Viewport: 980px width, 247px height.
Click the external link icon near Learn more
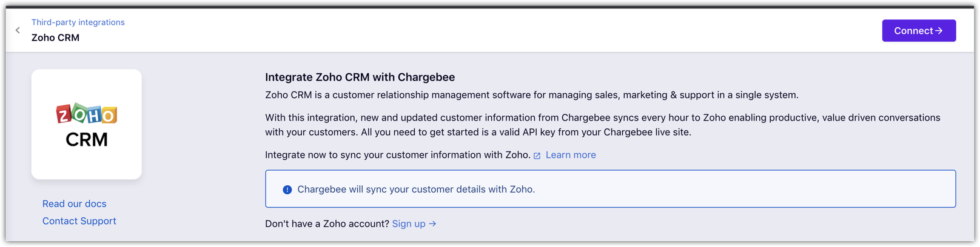tap(537, 156)
